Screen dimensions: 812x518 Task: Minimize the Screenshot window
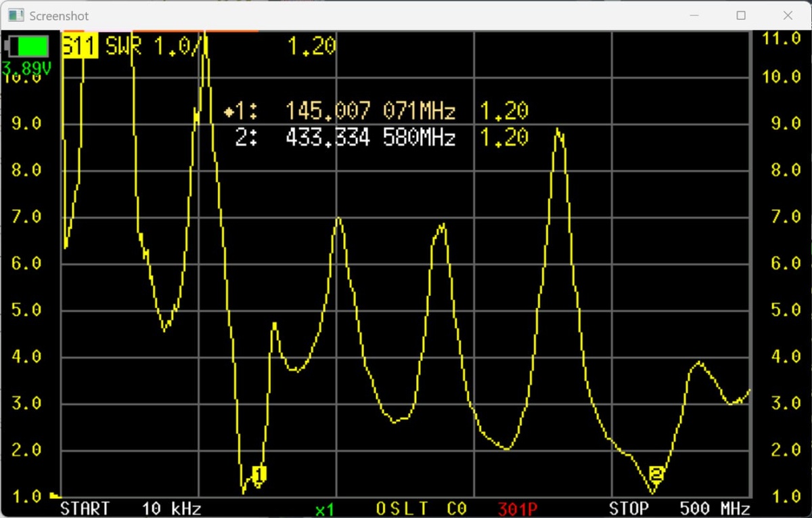point(695,15)
